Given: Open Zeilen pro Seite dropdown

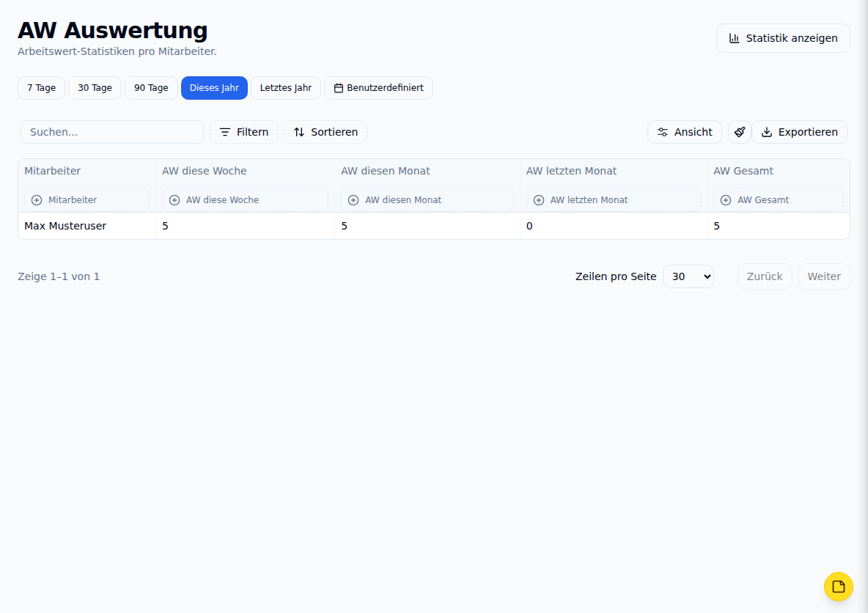Looking at the screenshot, I should [688, 276].
